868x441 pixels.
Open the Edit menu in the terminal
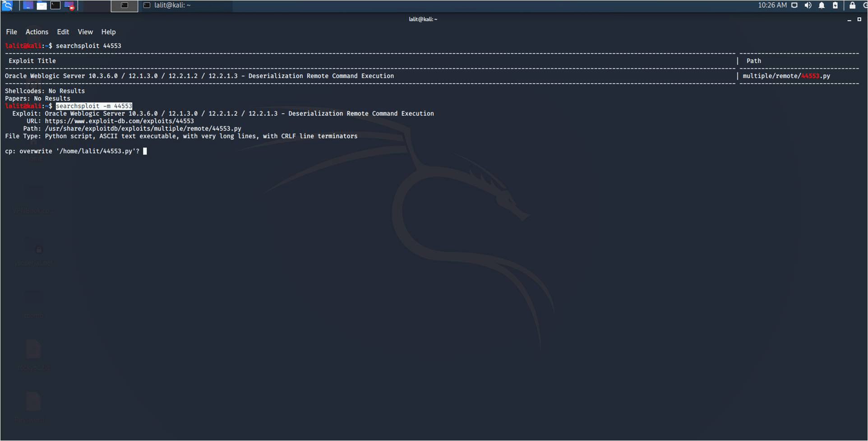63,32
